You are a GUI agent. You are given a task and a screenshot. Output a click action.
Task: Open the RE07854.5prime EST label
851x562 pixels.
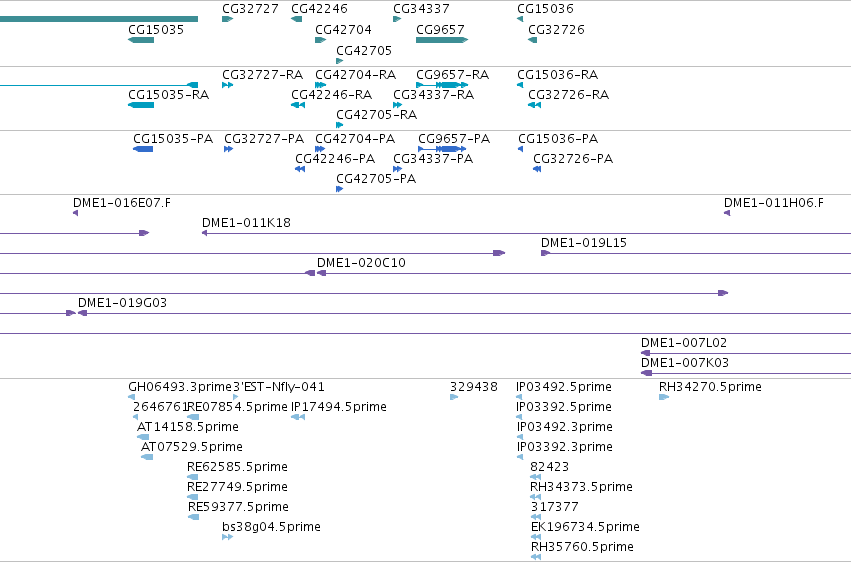pos(237,407)
